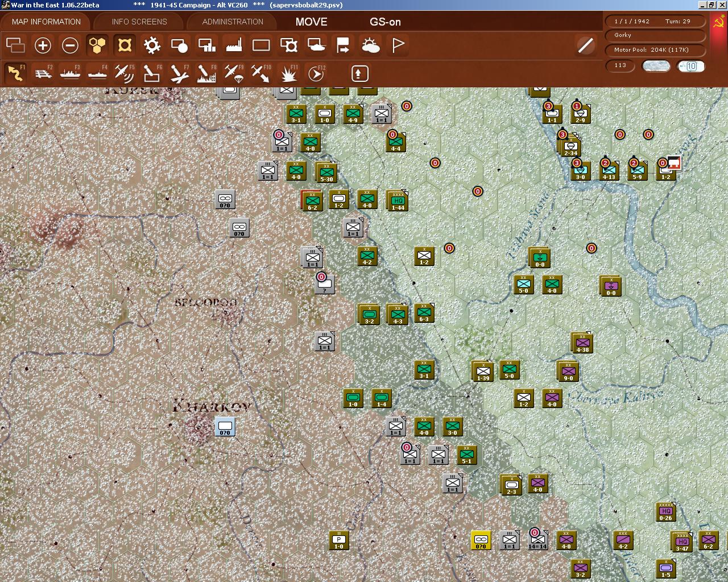Click the 113 value box
This screenshot has width=728, height=582.
pyautogui.click(x=621, y=65)
